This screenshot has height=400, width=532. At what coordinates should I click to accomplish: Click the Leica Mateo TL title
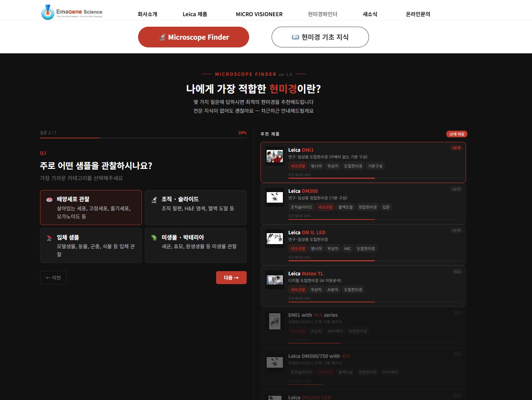coord(306,274)
